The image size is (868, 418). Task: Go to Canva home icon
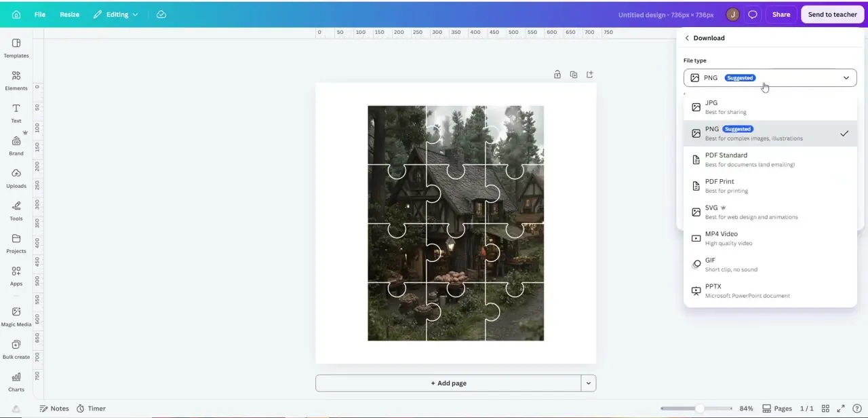(x=16, y=14)
